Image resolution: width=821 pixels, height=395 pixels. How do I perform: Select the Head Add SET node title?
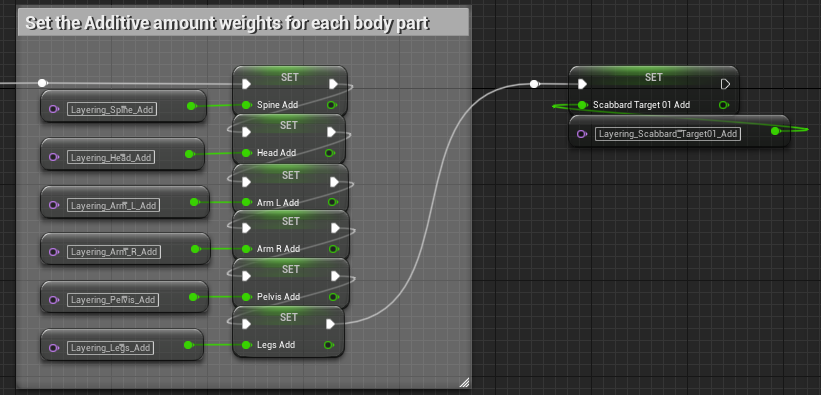[x=289, y=125]
